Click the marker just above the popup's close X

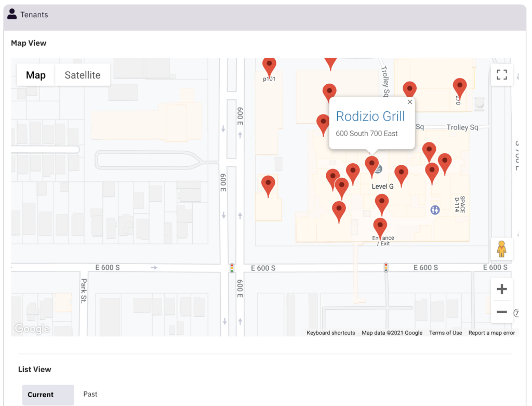[x=409, y=90]
